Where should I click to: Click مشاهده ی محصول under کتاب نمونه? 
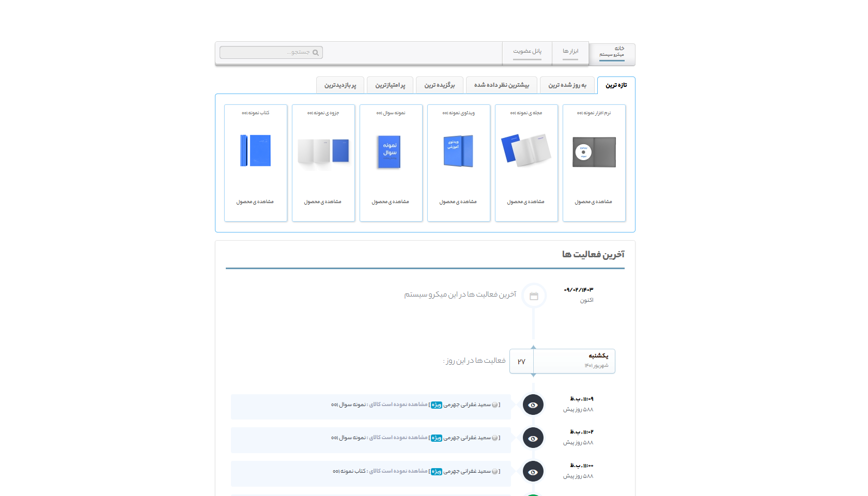coord(255,202)
